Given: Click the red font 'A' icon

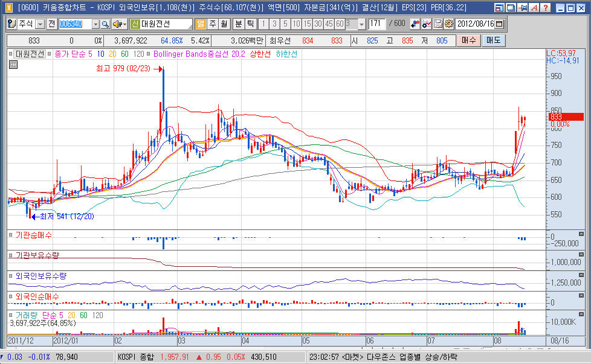Looking at the screenshot, I should click(534, 7).
